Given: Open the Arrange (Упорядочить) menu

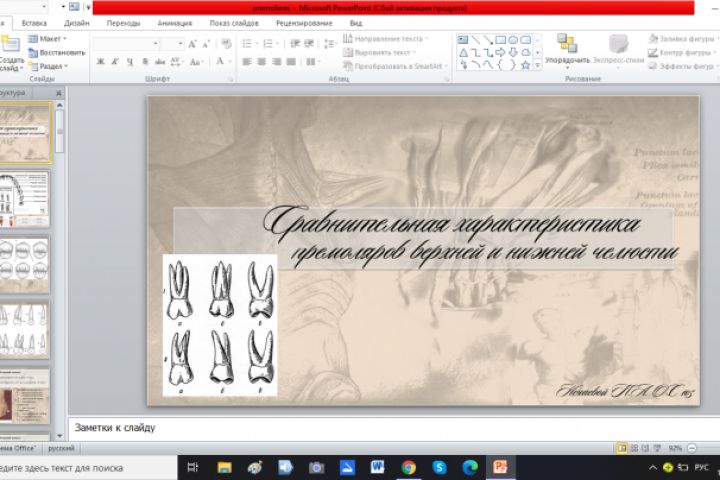Looking at the screenshot, I should [567, 52].
